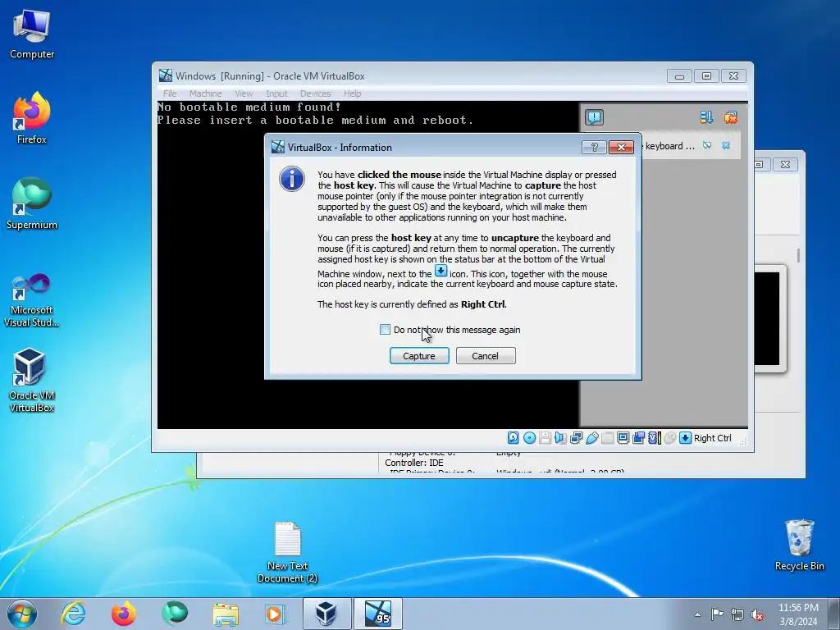Click the floppy disk status bar icon
840x630 pixels.
click(x=545, y=438)
